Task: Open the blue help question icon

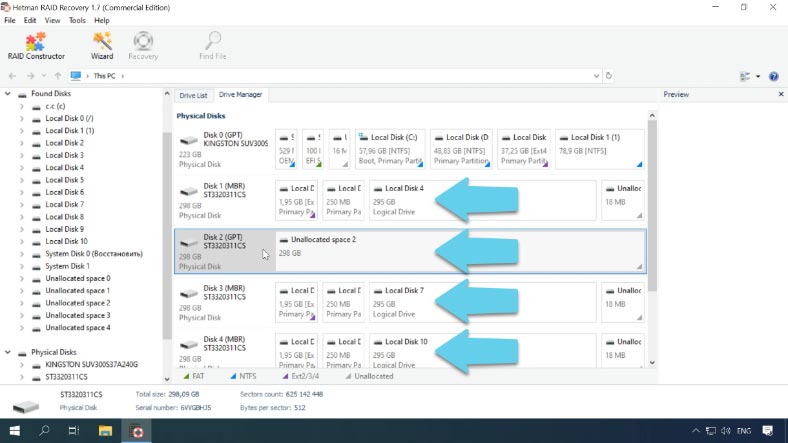Action: tap(773, 76)
